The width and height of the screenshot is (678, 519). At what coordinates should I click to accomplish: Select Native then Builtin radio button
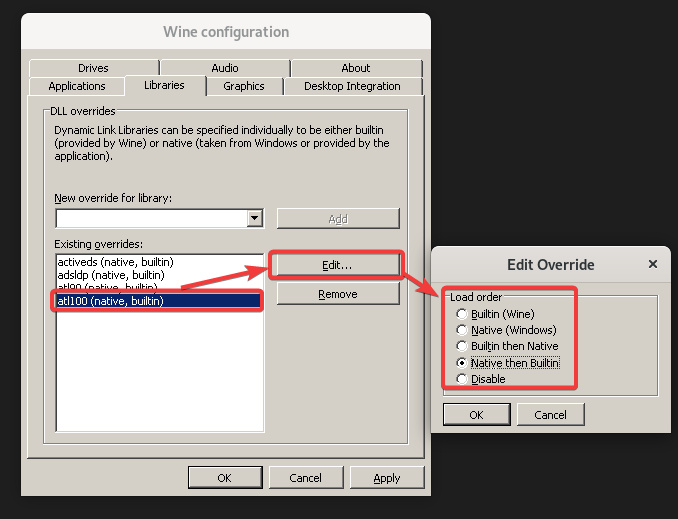coord(461,363)
